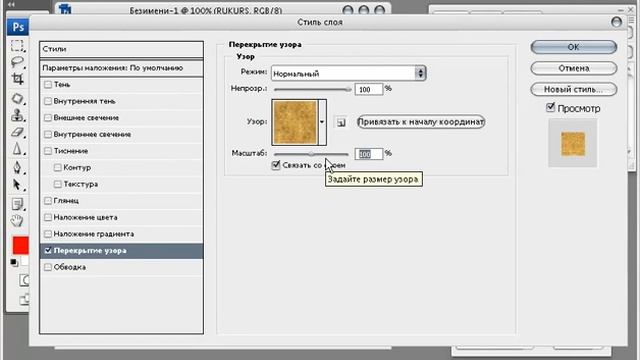Select the Pen tool
640x360 pixels.
17,167
